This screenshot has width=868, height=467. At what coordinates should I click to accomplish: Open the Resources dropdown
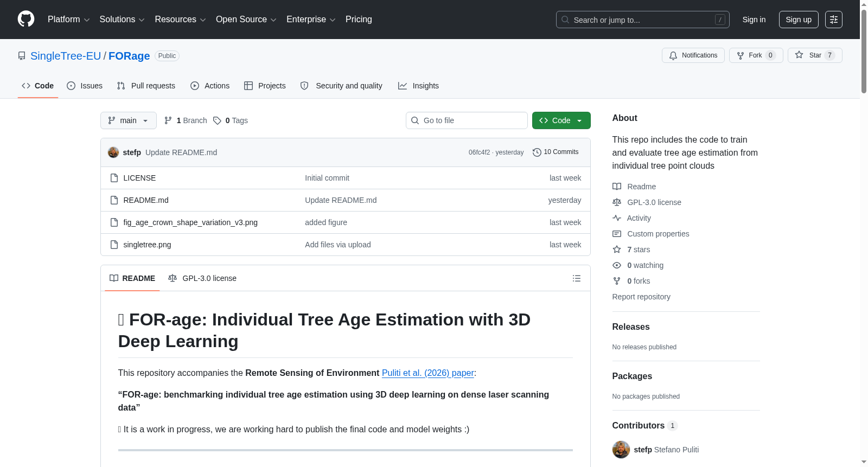tap(180, 20)
